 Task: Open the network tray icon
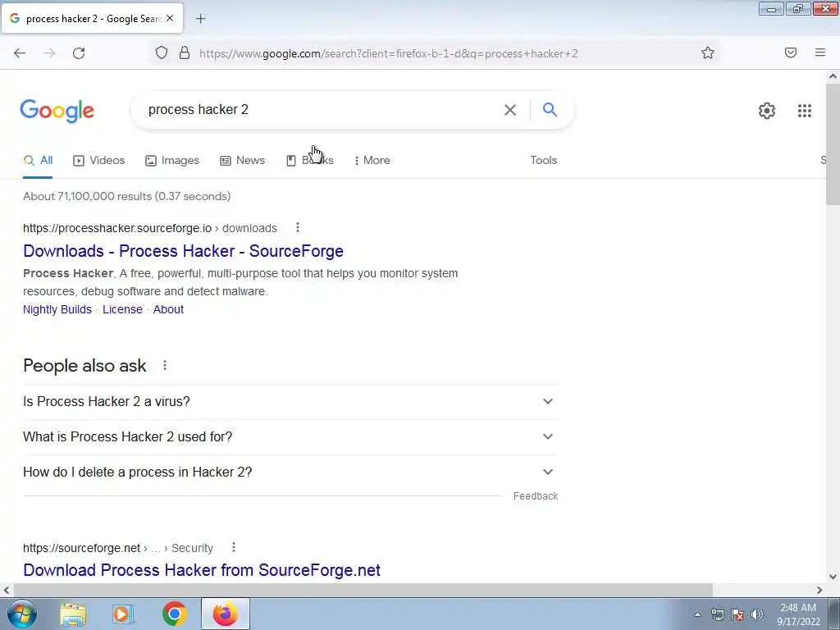pos(718,614)
